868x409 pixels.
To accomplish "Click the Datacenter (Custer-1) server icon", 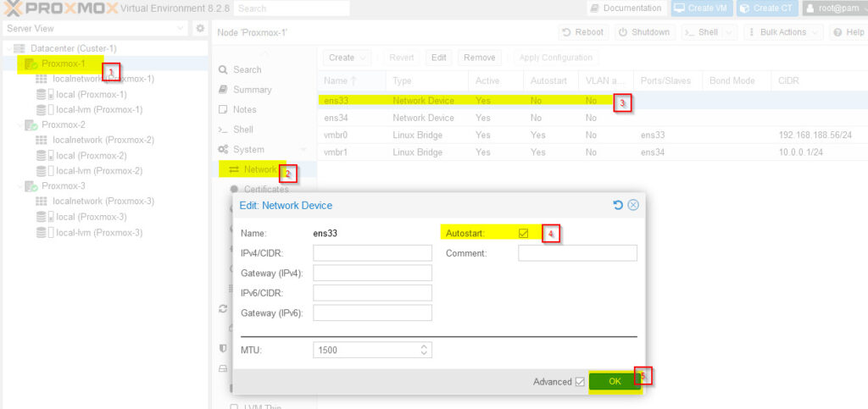I will click(x=19, y=48).
